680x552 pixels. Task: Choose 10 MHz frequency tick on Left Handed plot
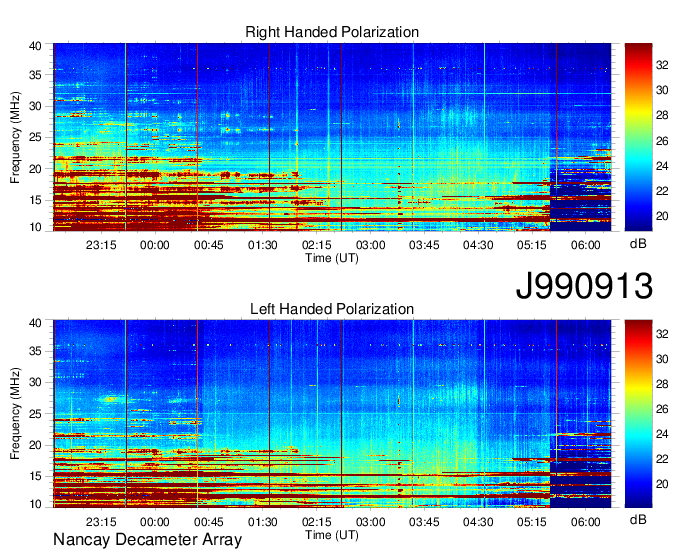(35, 504)
